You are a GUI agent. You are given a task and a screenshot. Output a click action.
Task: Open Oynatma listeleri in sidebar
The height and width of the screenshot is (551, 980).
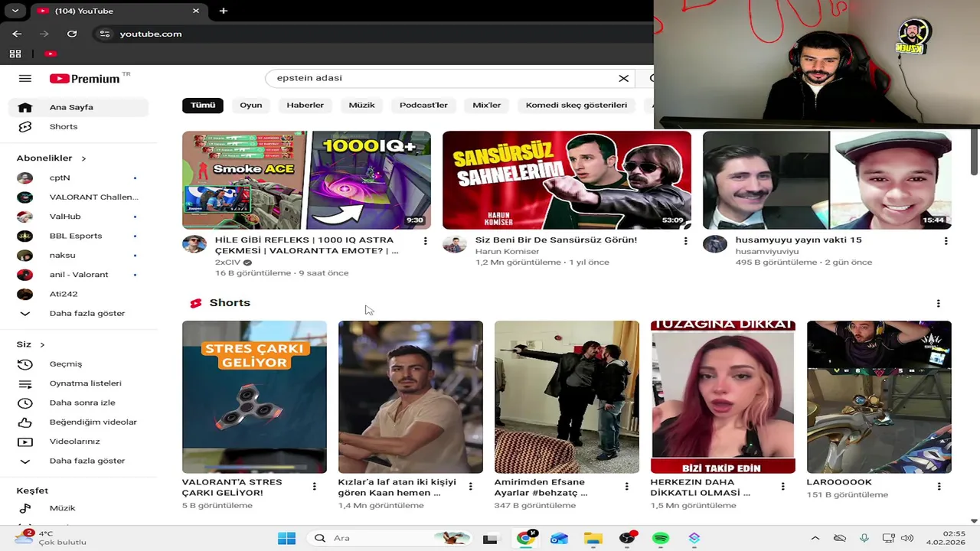(x=78, y=383)
